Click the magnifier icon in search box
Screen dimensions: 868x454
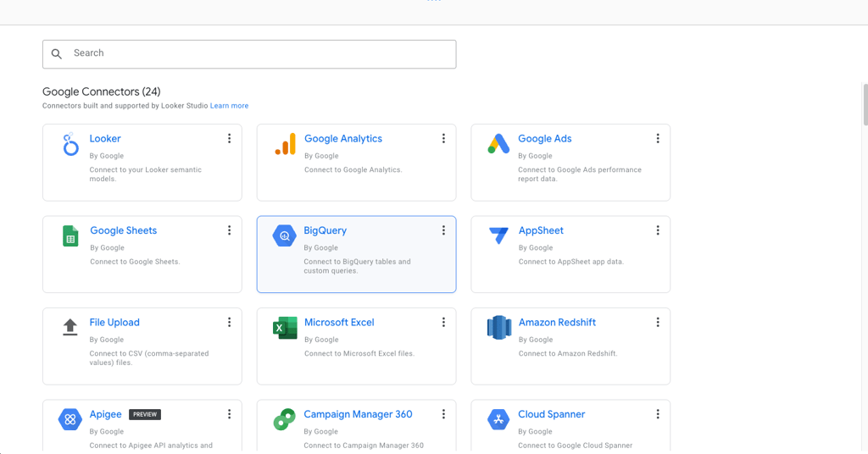(57, 54)
